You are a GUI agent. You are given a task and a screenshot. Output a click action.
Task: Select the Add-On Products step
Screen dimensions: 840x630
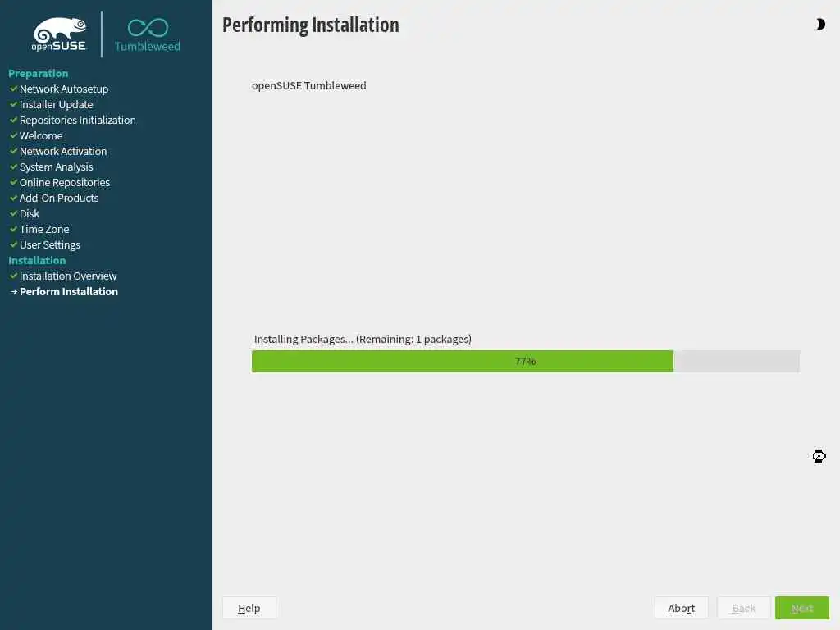[59, 199]
